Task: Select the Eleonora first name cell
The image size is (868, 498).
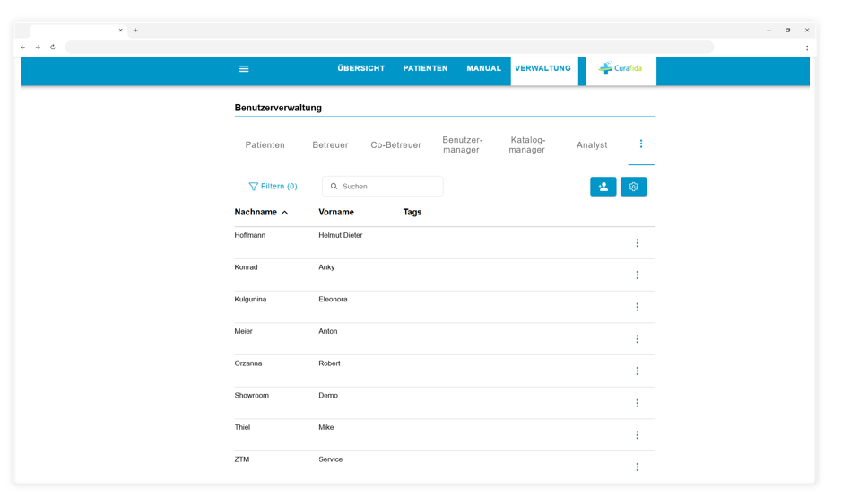Action: 333,300
